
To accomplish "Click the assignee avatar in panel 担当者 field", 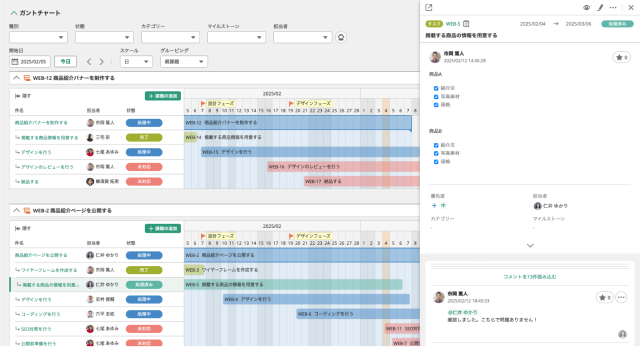I will point(537,206).
